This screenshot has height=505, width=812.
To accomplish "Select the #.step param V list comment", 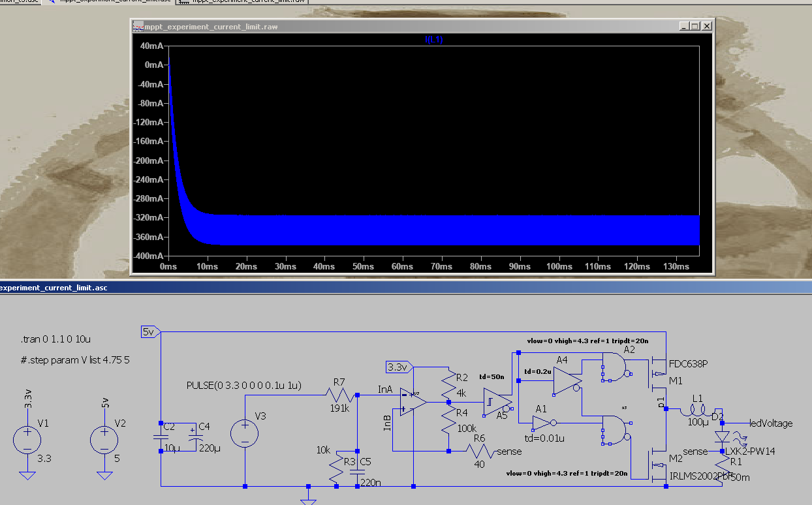I will [x=75, y=360].
